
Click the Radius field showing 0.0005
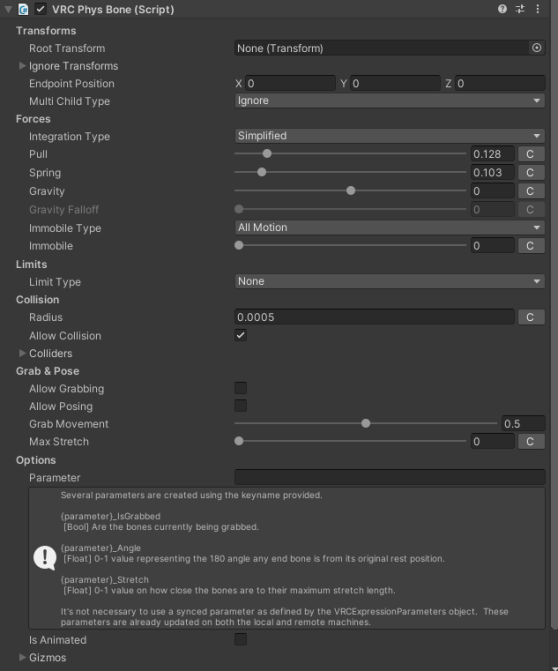(374, 317)
